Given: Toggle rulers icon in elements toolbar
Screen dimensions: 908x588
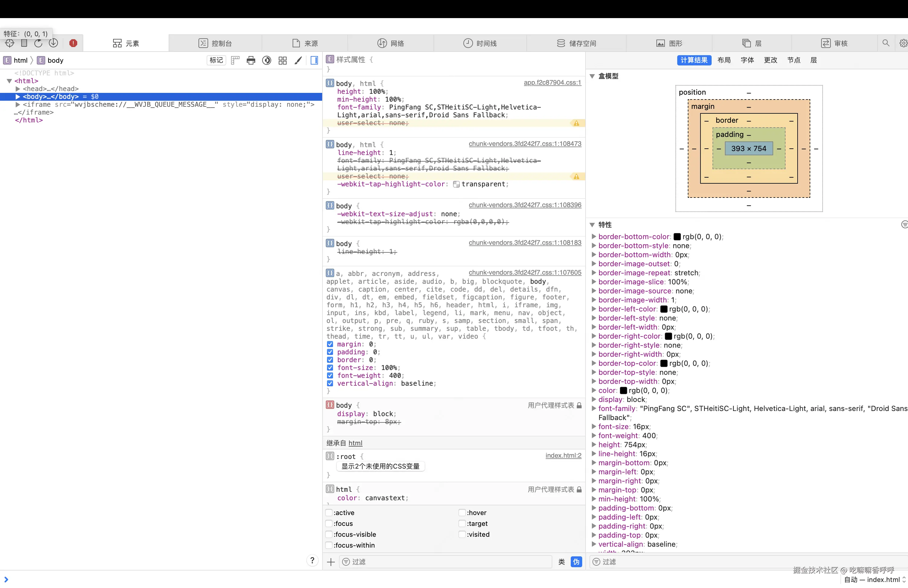Looking at the screenshot, I should (x=235, y=60).
